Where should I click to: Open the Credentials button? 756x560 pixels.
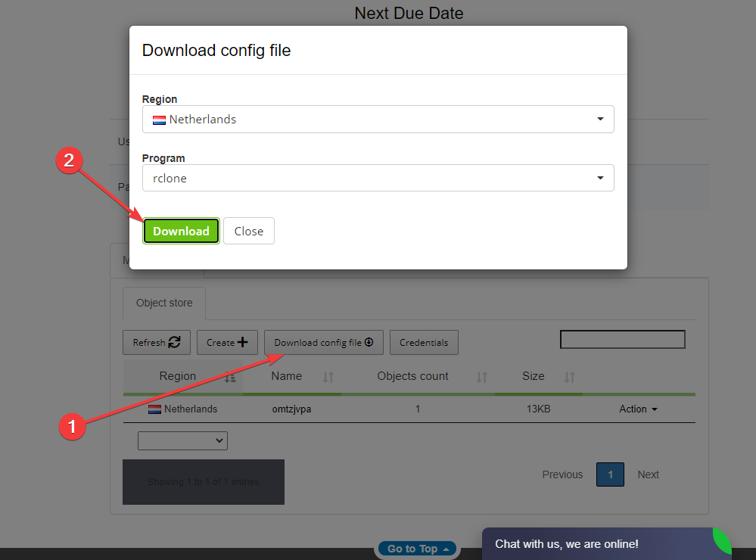coord(424,342)
